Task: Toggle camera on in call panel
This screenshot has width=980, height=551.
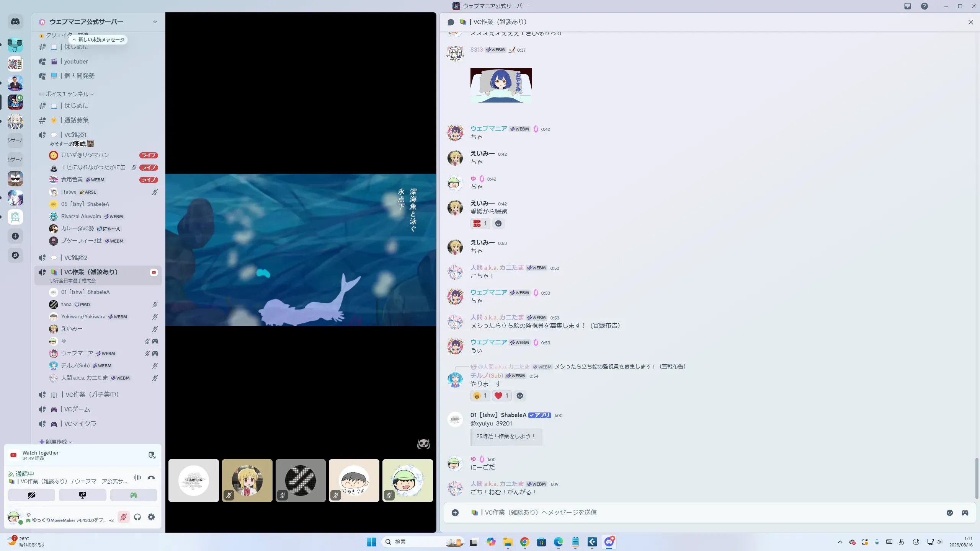Action: pos(32,495)
